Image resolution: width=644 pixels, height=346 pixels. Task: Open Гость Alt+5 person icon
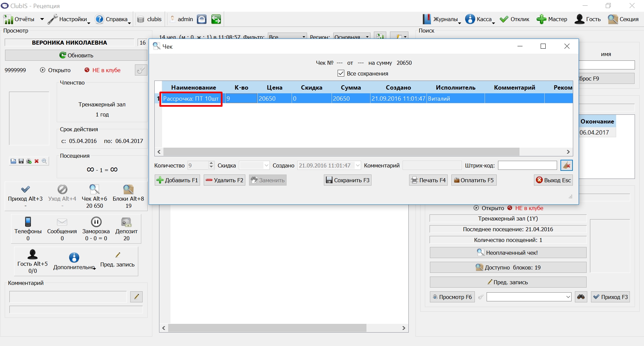[x=33, y=254]
